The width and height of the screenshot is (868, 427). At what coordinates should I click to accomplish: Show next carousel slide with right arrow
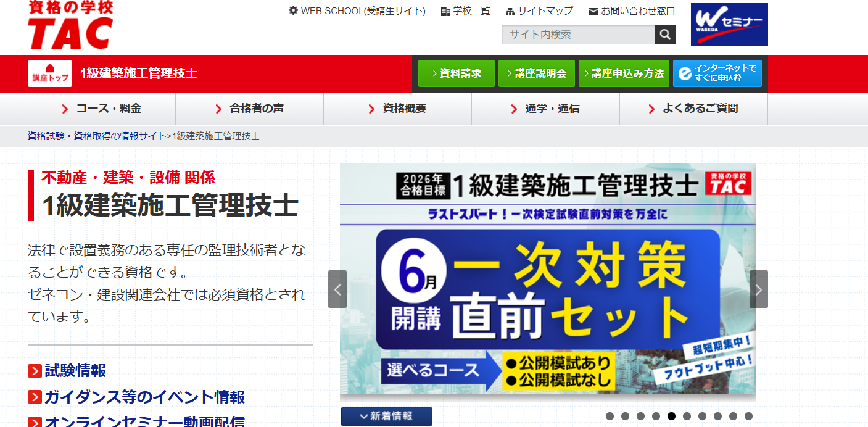[759, 289]
